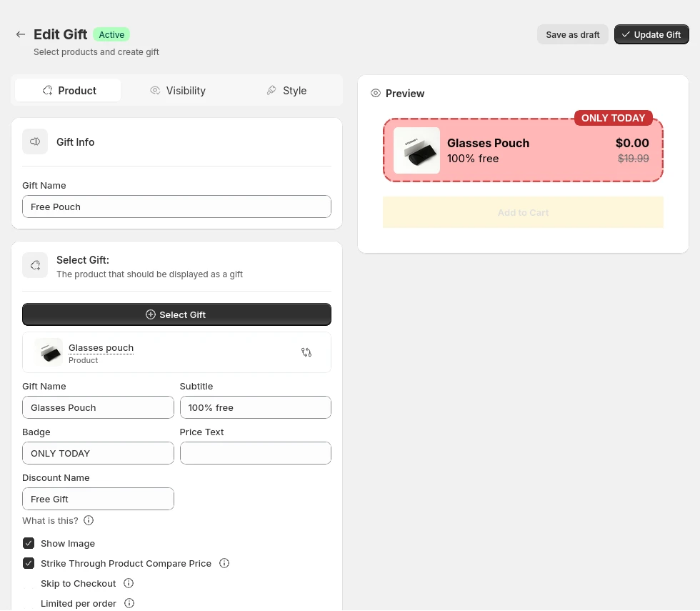This screenshot has height=611, width=700.
Task: Edit the 100% free subtitle field
Action: coord(256,408)
